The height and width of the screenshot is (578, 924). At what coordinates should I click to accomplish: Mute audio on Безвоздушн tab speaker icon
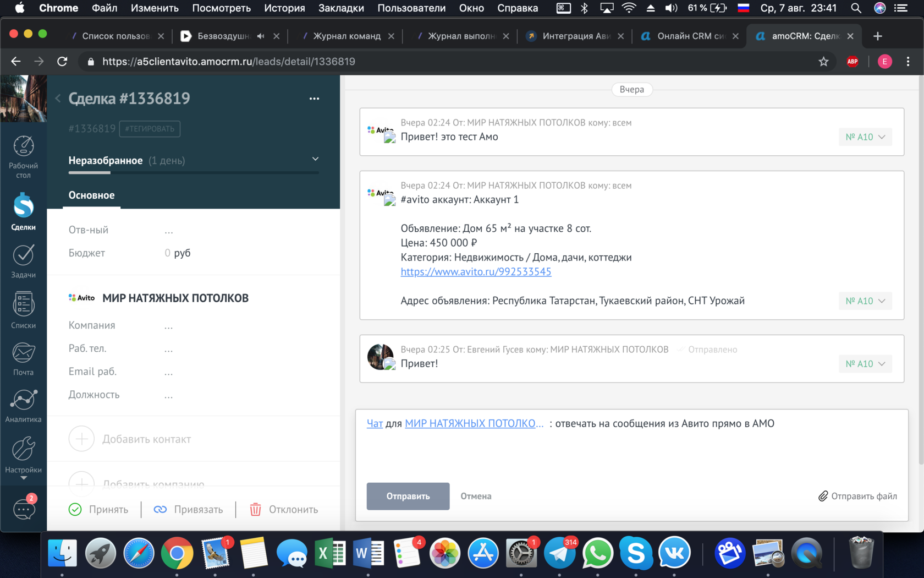261,36
